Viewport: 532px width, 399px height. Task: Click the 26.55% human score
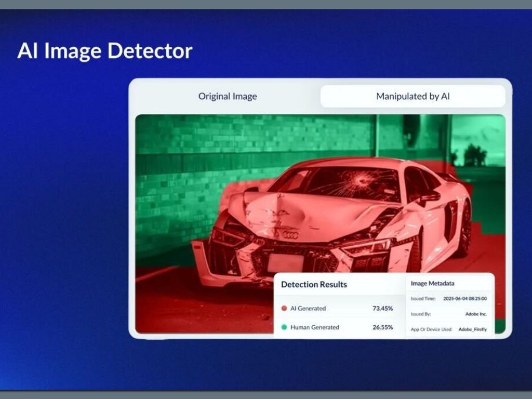(x=382, y=327)
